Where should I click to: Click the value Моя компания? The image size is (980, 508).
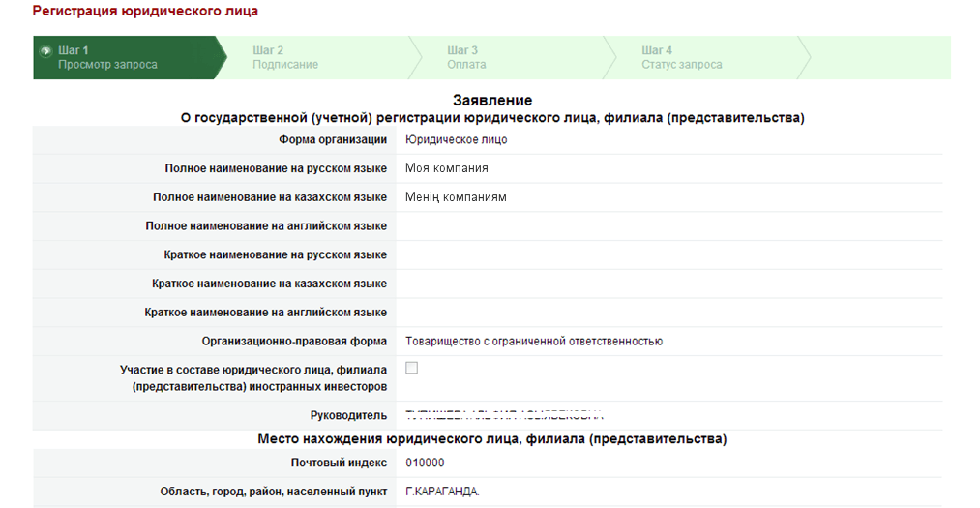pyautogui.click(x=447, y=168)
